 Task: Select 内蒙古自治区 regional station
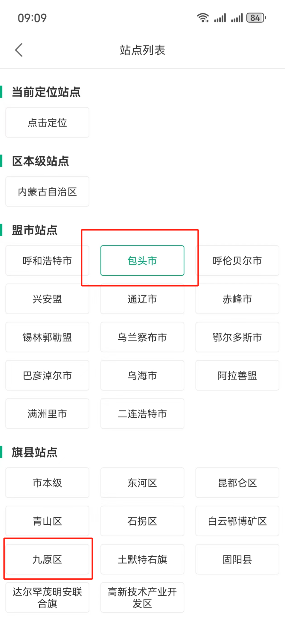click(x=47, y=192)
